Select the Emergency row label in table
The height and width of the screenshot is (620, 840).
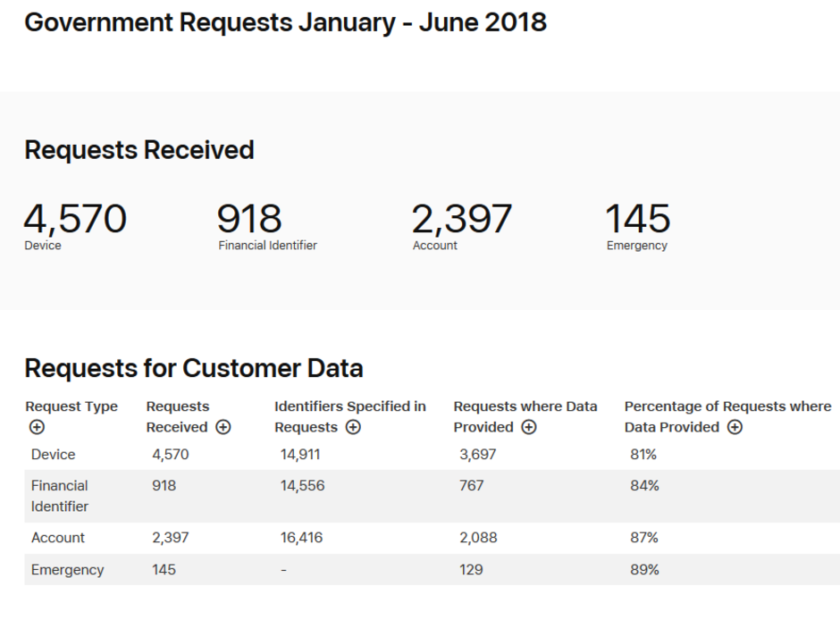pos(67,570)
